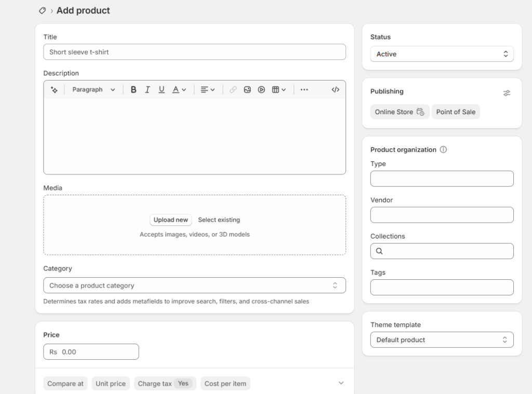This screenshot has width=532, height=394.
Task: Click the AI generate text sparkle icon
Action: 54,89
